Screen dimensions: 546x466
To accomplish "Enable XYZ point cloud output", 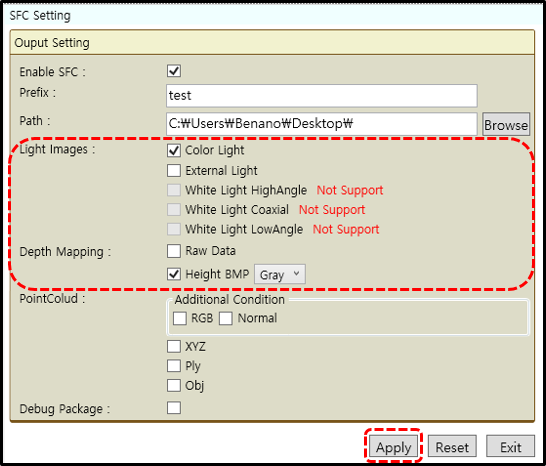I will (174, 347).
